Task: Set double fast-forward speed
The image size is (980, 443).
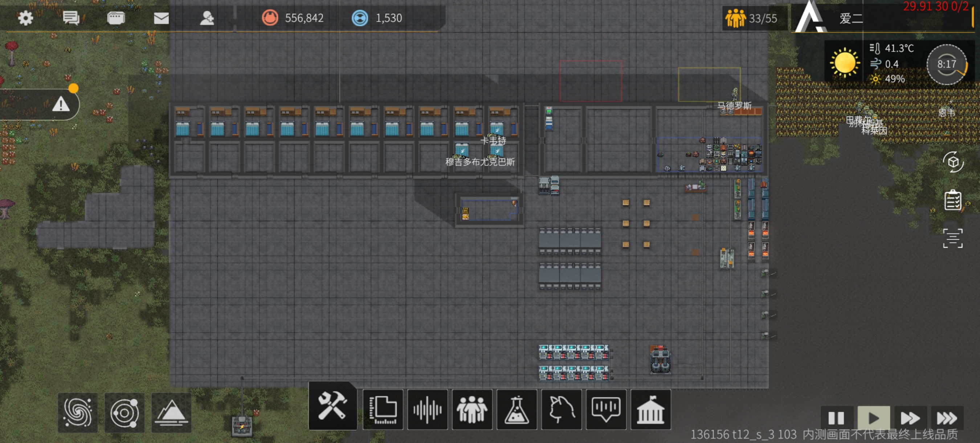Action: pos(910,418)
